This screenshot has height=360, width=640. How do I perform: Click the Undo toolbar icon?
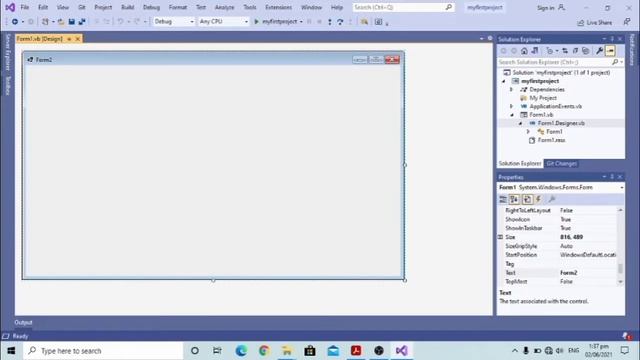tap(120, 22)
